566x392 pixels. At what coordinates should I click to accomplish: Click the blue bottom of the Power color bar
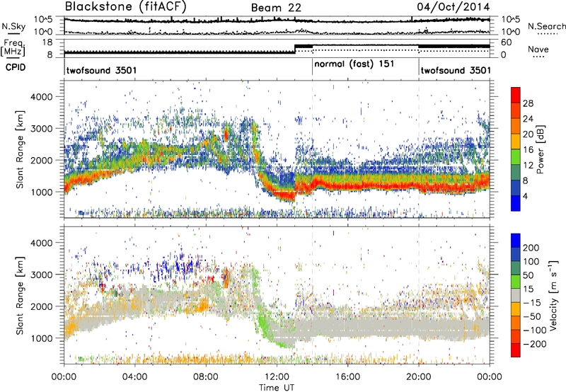[x=516, y=204]
